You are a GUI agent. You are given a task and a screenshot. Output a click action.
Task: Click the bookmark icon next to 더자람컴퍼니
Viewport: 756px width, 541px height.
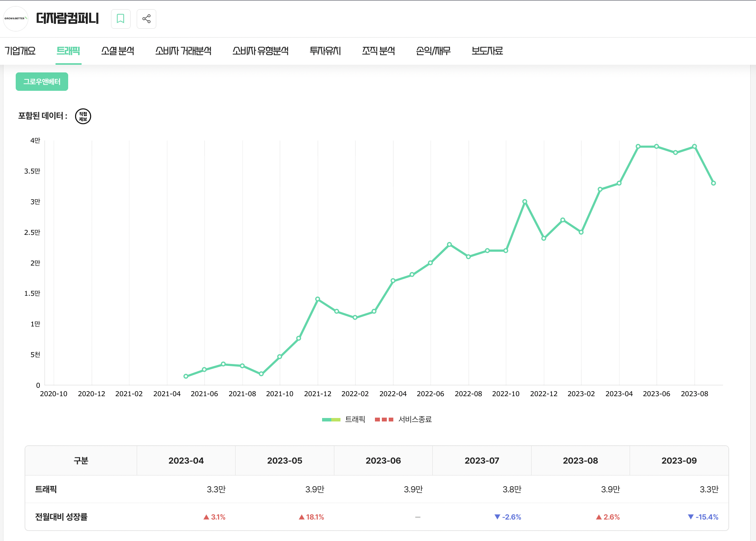click(x=121, y=19)
